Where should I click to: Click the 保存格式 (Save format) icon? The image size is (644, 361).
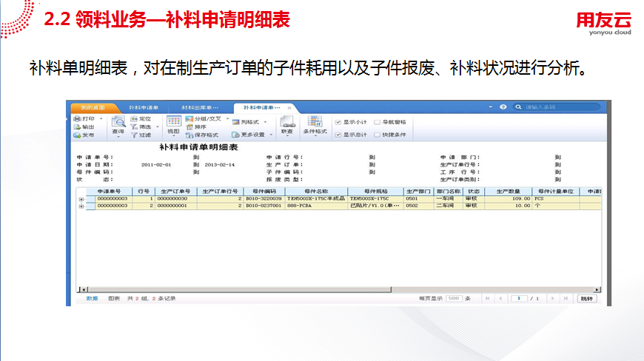pos(189,135)
